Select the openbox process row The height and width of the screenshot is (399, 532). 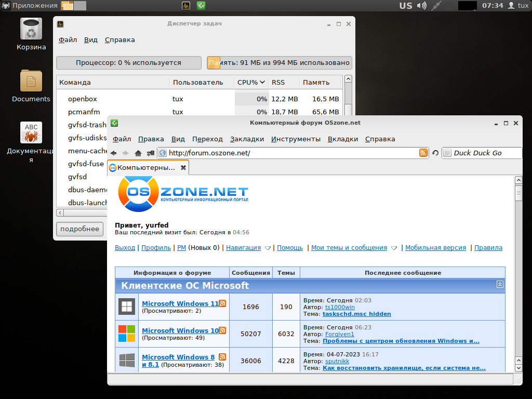coord(200,99)
